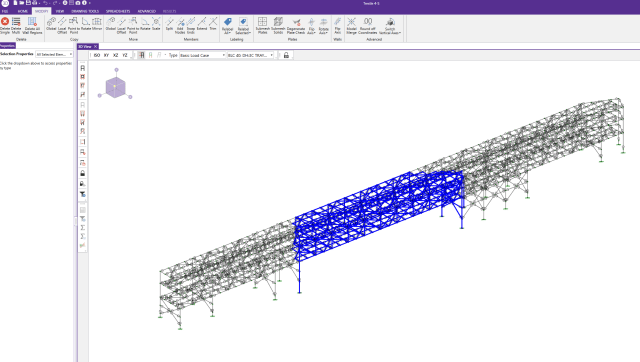Switch to the HOME ribbon tab
The width and height of the screenshot is (640, 362).
(23, 11)
